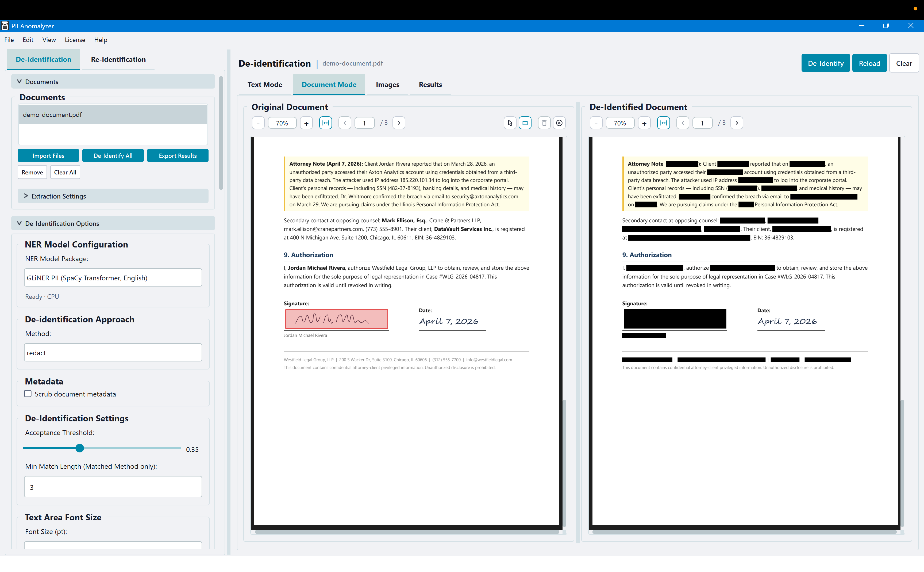Viewport: 924px width, 572px height.
Task: Enable Scrub document metadata
Action: [x=28, y=394]
